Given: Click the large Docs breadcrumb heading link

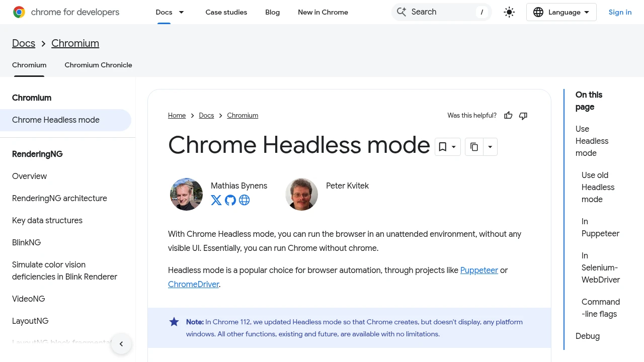Looking at the screenshot, I should [24, 43].
